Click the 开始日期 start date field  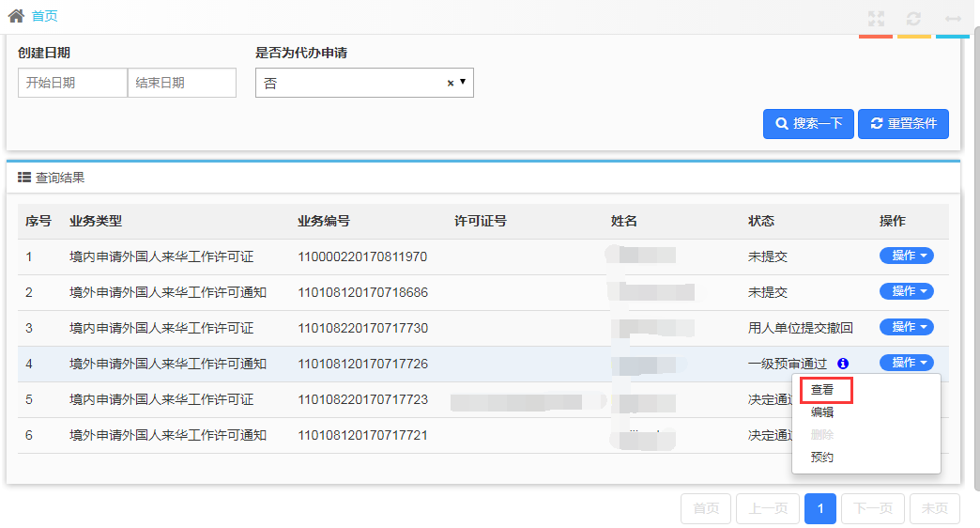coord(72,83)
